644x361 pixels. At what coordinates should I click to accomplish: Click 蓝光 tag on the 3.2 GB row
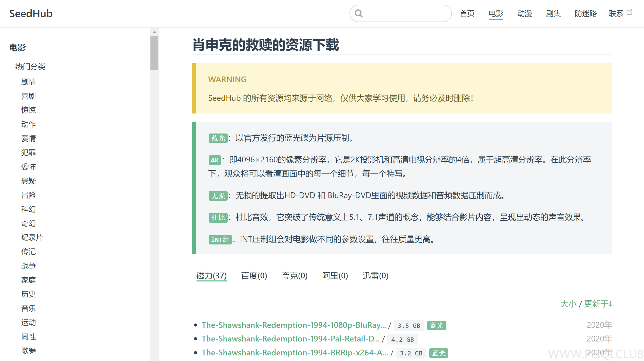439,353
